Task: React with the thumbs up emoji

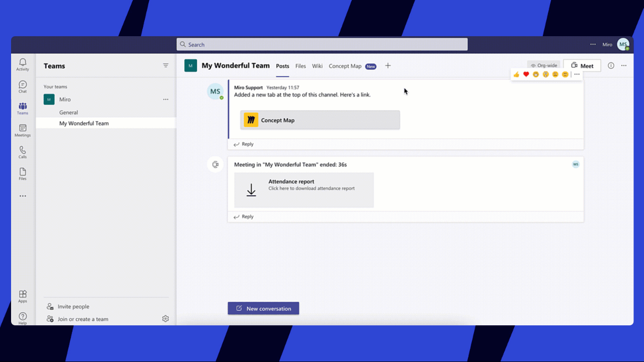Action: (x=516, y=74)
